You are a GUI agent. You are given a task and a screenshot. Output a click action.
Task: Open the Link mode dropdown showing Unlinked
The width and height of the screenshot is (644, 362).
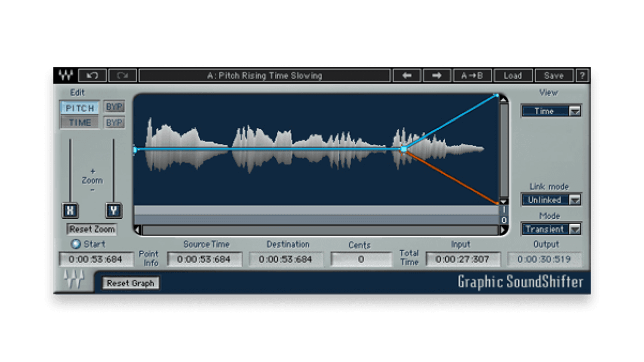point(551,200)
